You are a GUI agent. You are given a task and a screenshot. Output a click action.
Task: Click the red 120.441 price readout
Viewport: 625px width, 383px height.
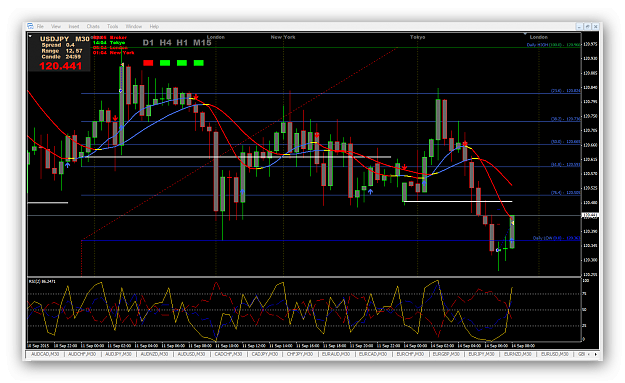(61, 66)
